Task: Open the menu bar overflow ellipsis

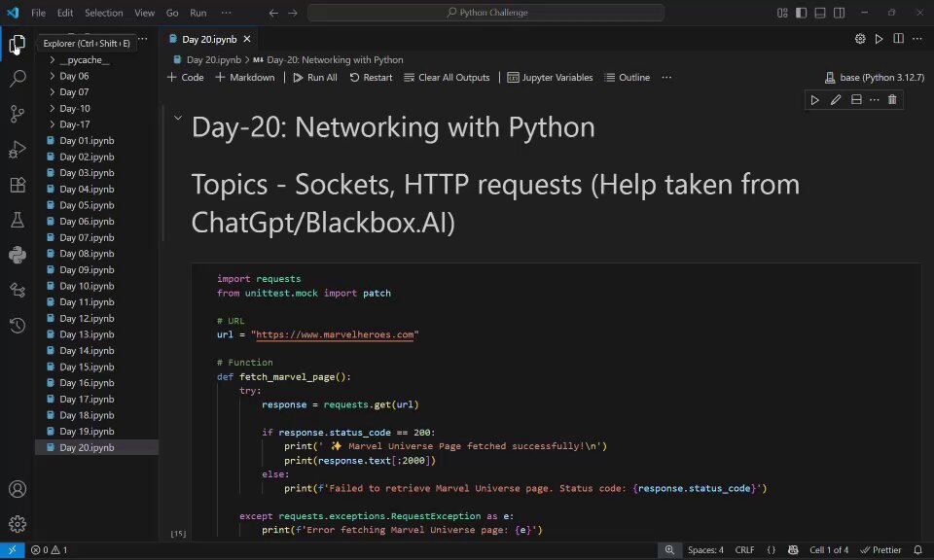Action: 226,13
